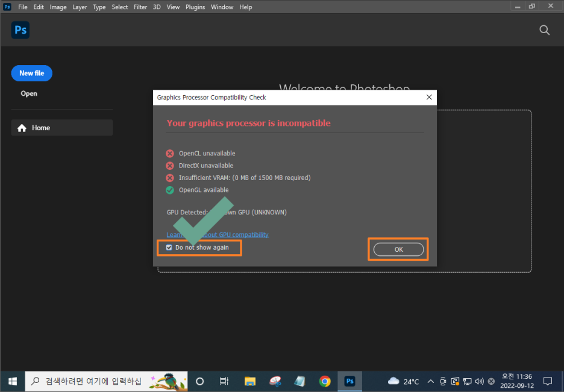Open the Edit menu
This screenshot has width=564, height=392.
coord(39,7)
